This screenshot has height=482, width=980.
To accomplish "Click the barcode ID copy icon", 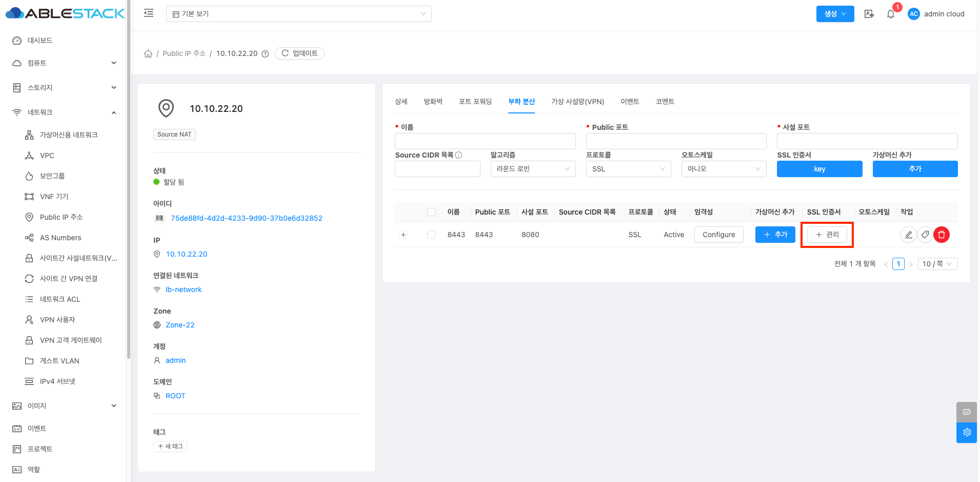I will tap(159, 218).
